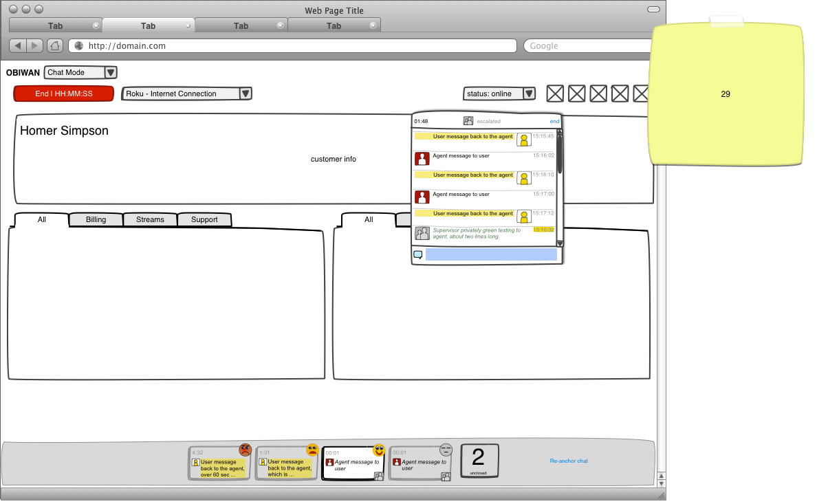817x504 pixels.
Task: Select the Support tab
Action: click(x=204, y=219)
